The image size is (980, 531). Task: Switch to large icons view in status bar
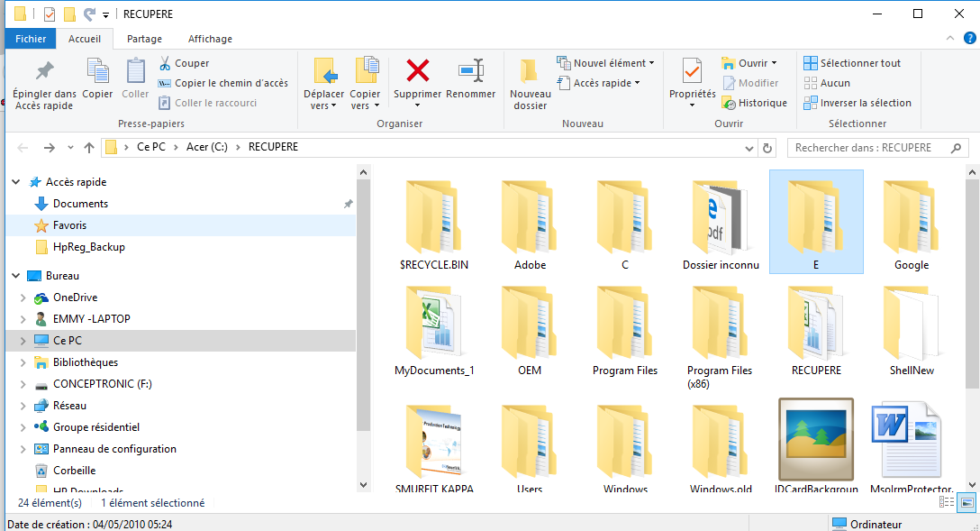tap(966, 502)
